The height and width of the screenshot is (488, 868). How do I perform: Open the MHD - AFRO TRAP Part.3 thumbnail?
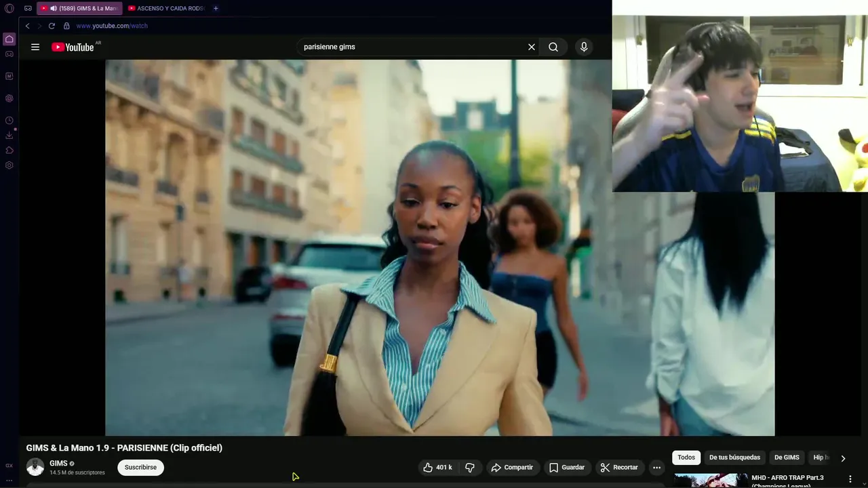[711, 480]
